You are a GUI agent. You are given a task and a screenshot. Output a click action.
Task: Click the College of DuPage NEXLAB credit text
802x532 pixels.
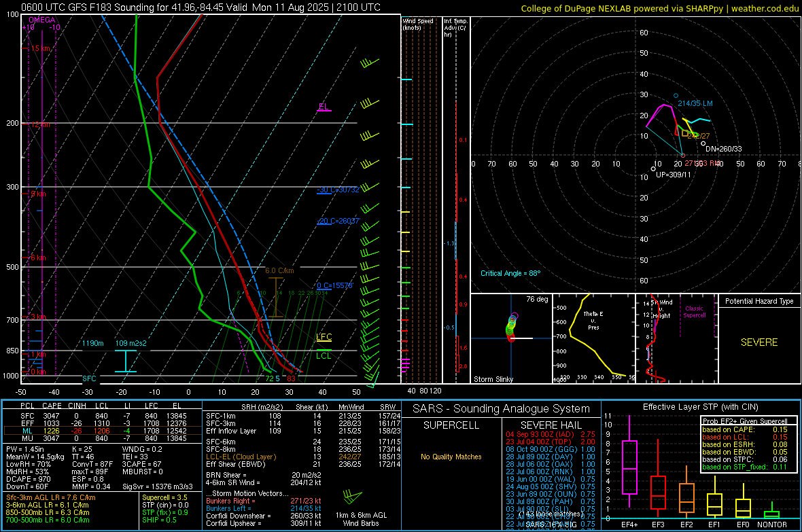pos(659,8)
